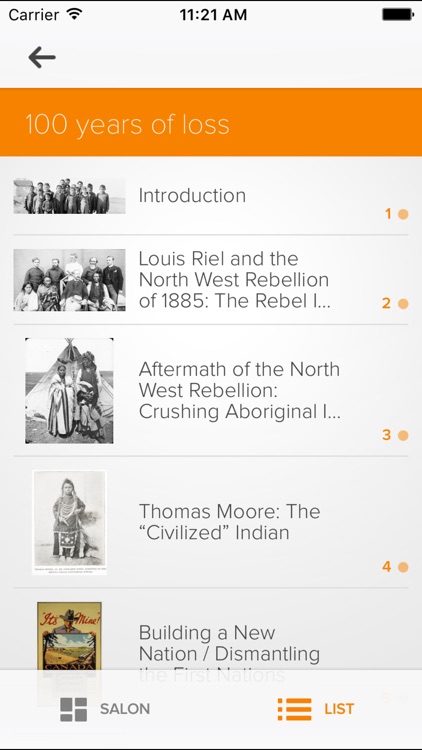Open Aftermath of the North West Rebellion
The height and width of the screenshot is (750, 422).
point(211,390)
